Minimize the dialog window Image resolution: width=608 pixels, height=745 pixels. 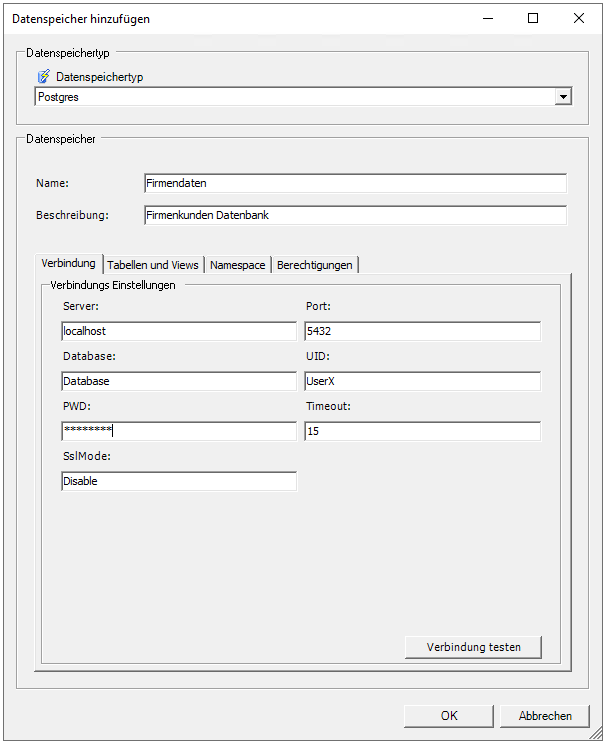[x=488, y=19]
